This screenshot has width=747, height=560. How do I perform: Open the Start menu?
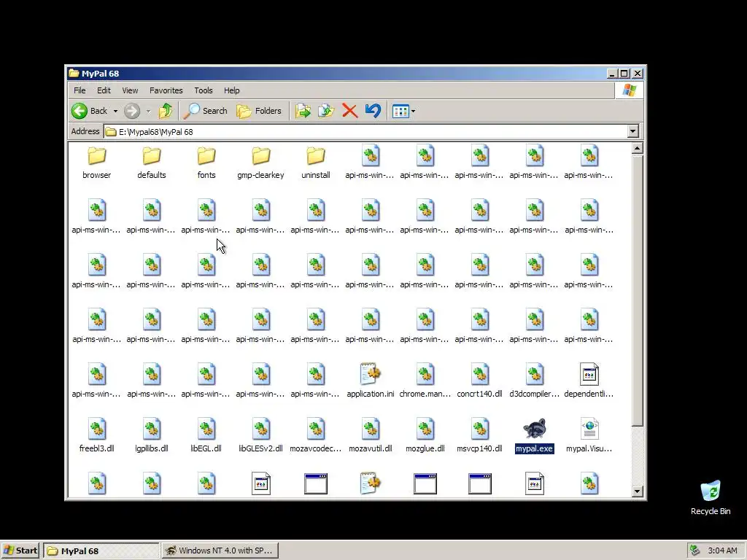[x=20, y=551]
